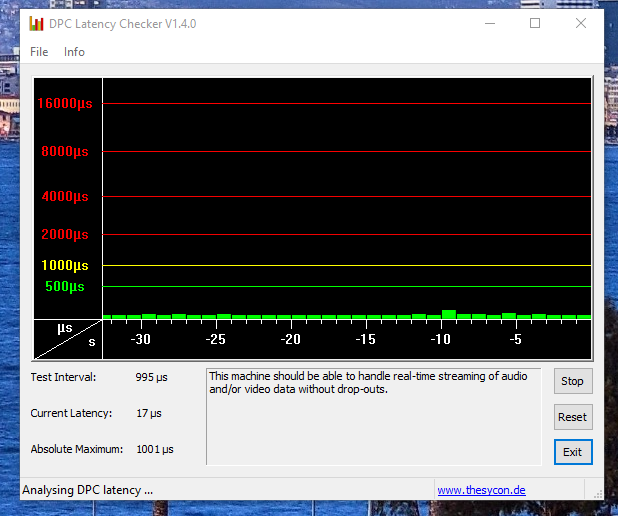Minimize the DPC Latency Checker window
This screenshot has width=618, height=516.
[x=490, y=24]
